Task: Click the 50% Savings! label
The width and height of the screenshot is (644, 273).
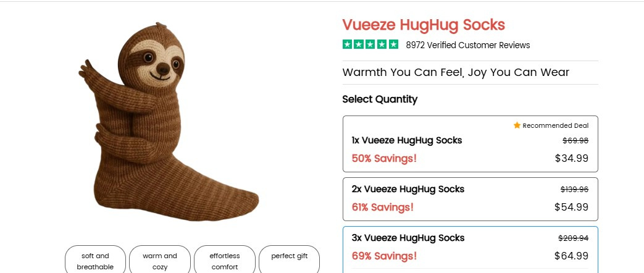Action: point(384,158)
